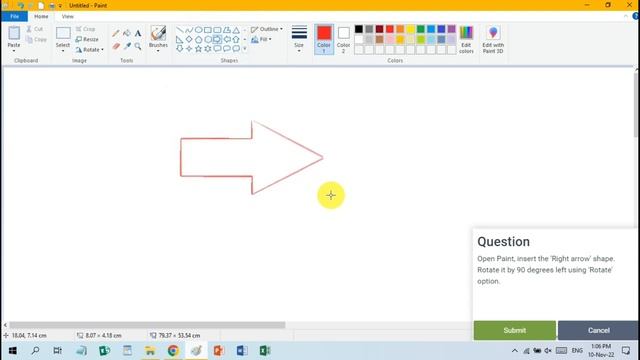This screenshot has height=360, width=640.
Task: Choose the Down arrow shape
Action: 180,49
